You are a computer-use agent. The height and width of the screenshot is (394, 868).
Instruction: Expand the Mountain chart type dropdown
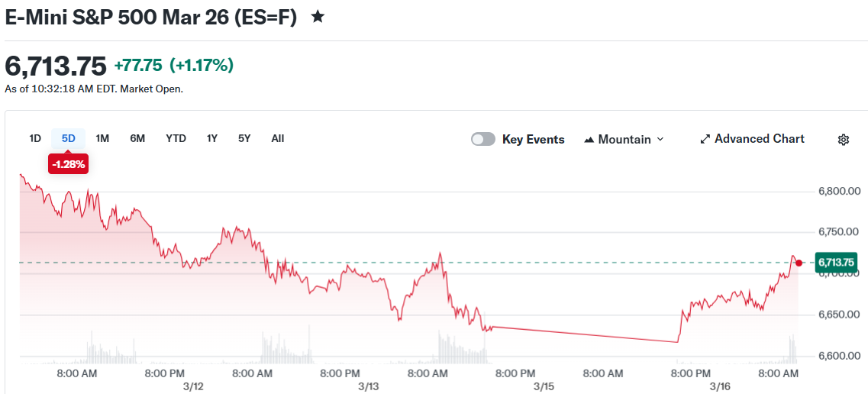click(660, 140)
